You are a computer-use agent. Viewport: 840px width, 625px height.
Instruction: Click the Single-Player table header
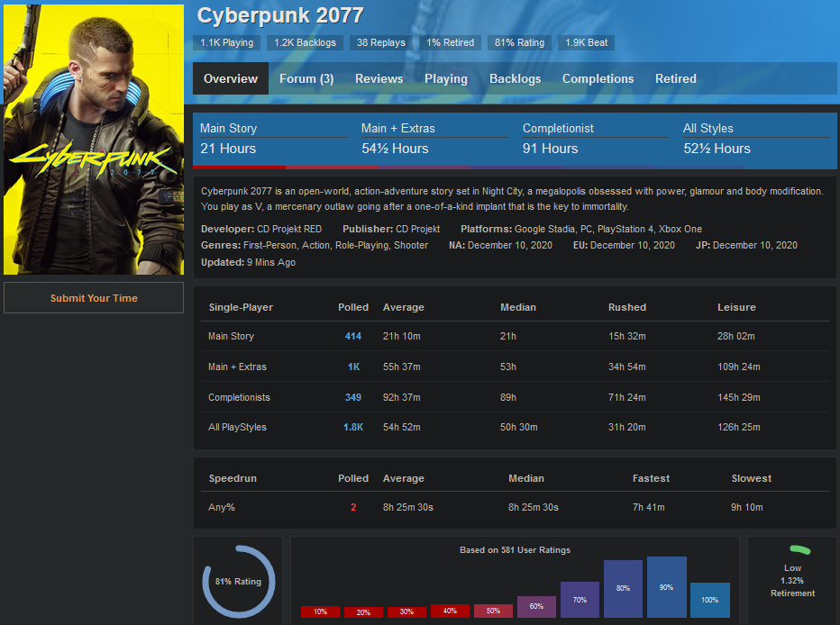[x=241, y=307]
